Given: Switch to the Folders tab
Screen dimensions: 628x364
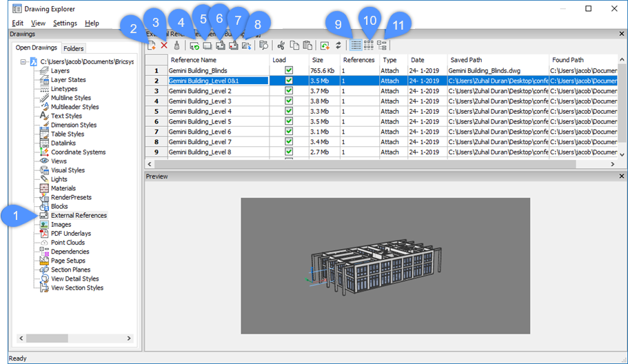Looking at the screenshot, I should (x=73, y=48).
